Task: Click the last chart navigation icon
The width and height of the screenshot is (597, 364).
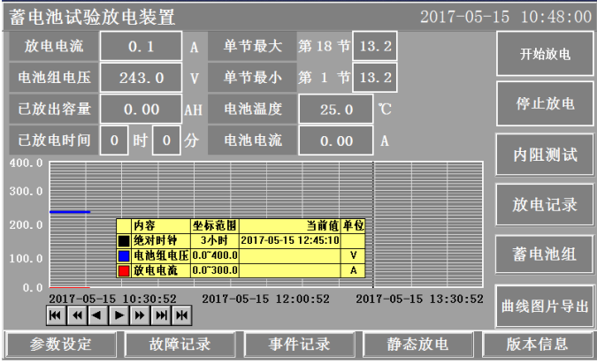Action: (x=181, y=315)
